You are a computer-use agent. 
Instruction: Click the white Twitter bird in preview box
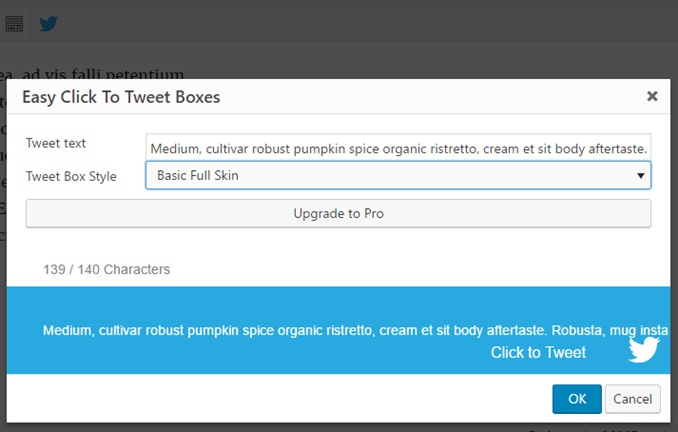coord(644,350)
